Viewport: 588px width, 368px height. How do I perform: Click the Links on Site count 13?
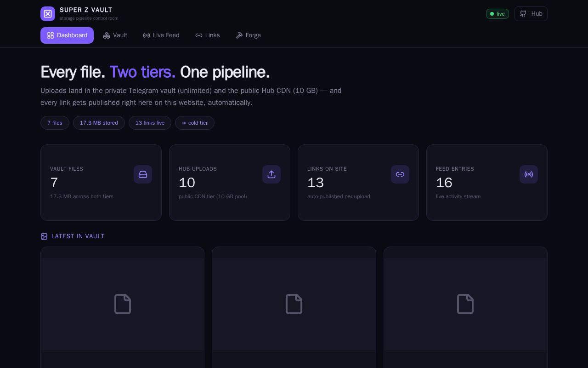point(316,183)
